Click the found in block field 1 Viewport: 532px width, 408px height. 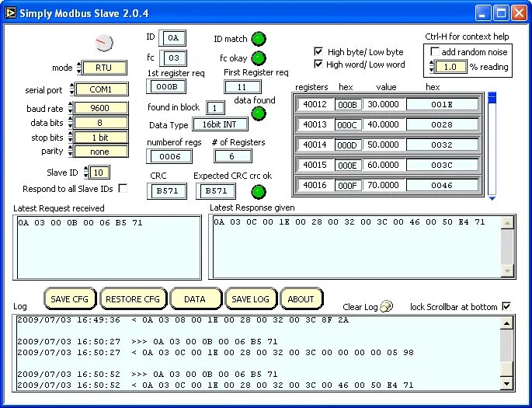click(215, 108)
